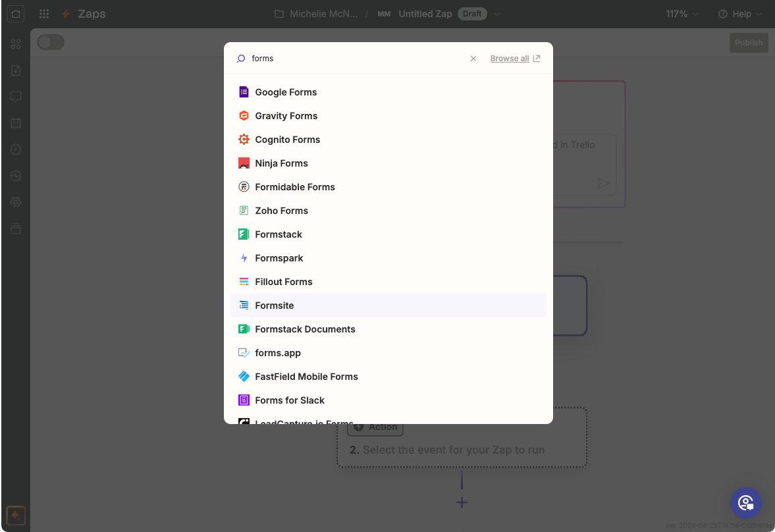The width and height of the screenshot is (775, 532).
Task: Open the Zapier home icon
Action: coord(16,14)
